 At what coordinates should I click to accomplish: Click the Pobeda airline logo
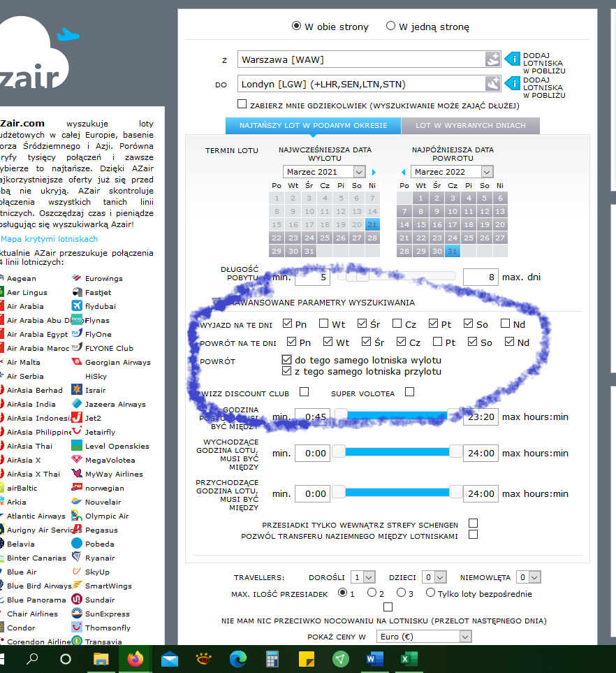click(77, 543)
